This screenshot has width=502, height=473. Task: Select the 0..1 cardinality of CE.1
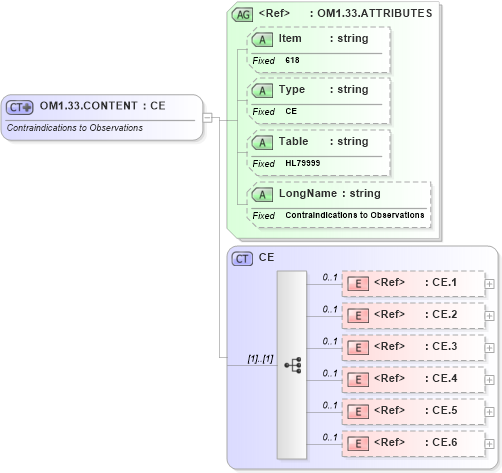coord(330,277)
